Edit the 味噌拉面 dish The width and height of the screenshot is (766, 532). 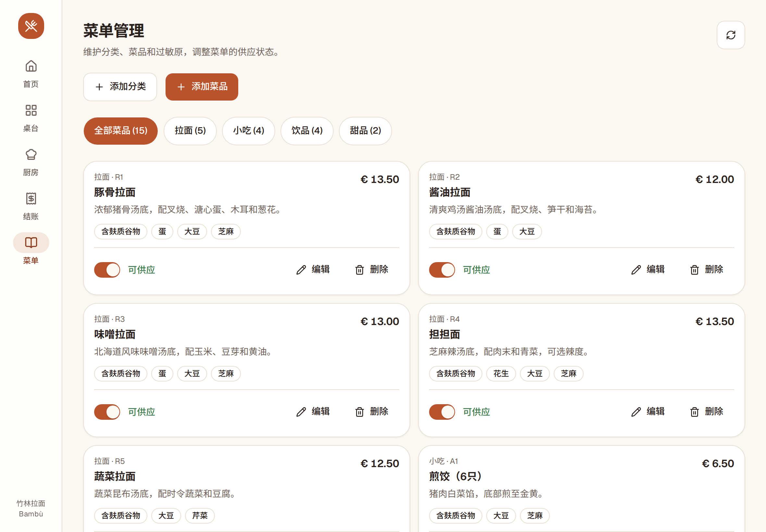[313, 412]
